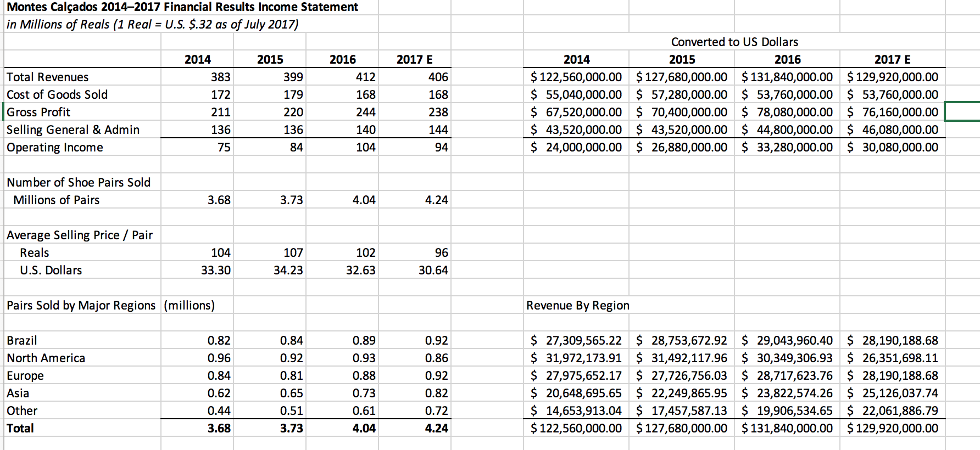Select Operating Income value 94
The height and width of the screenshot is (450, 980).
click(442, 148)
